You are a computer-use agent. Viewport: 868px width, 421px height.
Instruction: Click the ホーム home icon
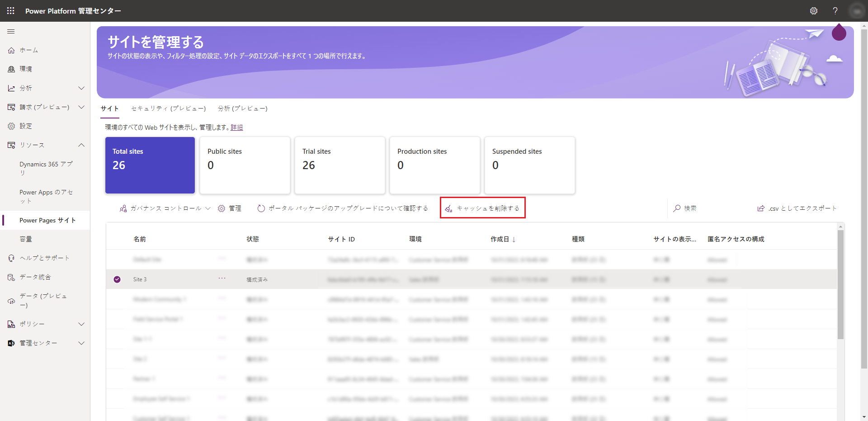click(11, 50)
